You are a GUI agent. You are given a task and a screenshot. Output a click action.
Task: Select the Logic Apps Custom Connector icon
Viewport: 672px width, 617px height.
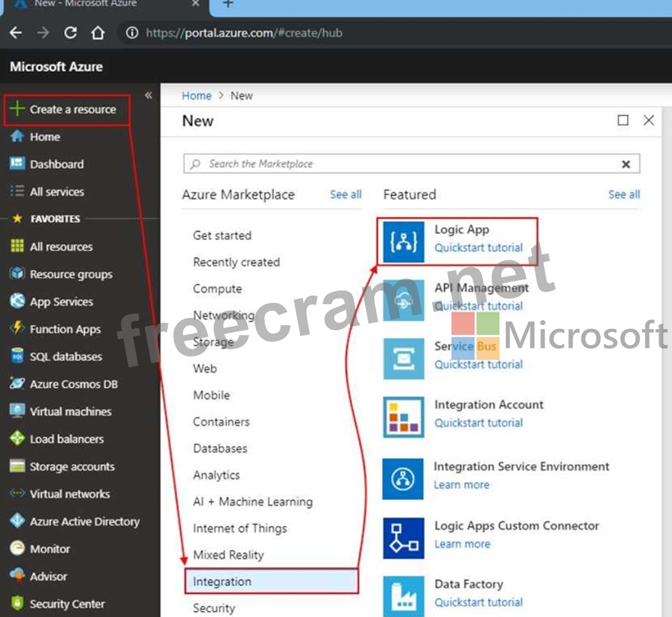(x=403, y=537)
